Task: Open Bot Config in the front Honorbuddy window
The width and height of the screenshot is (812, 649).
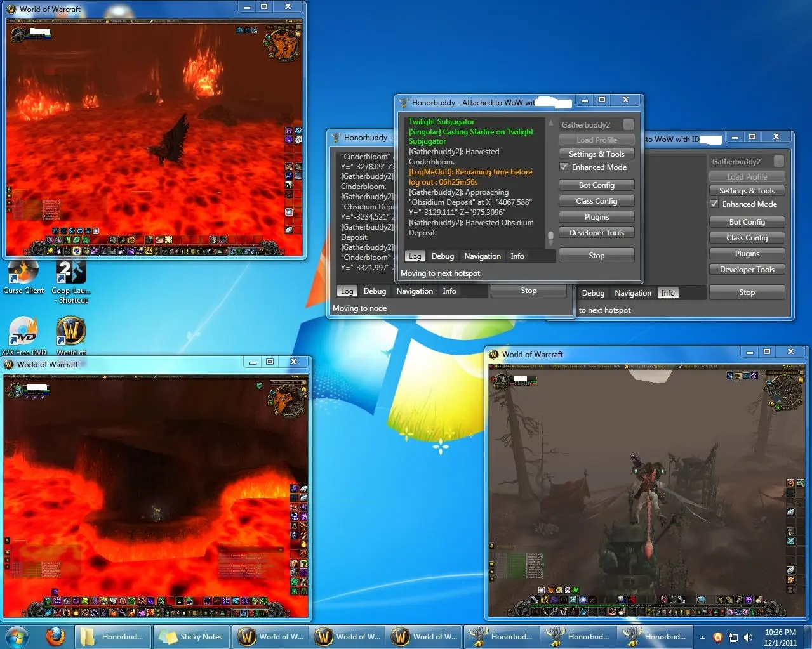Action: 596,185
